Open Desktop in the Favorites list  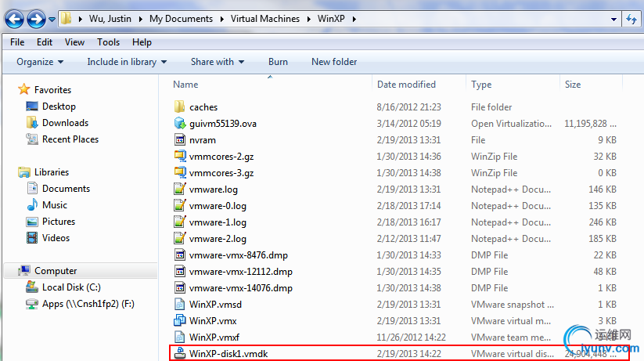point(59,106)
